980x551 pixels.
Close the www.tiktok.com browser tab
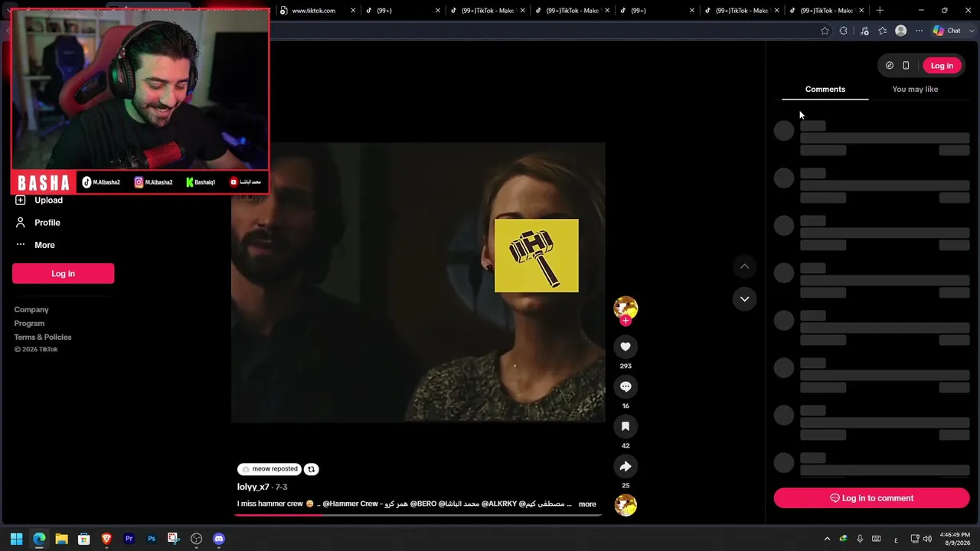(x=353, y=11)
